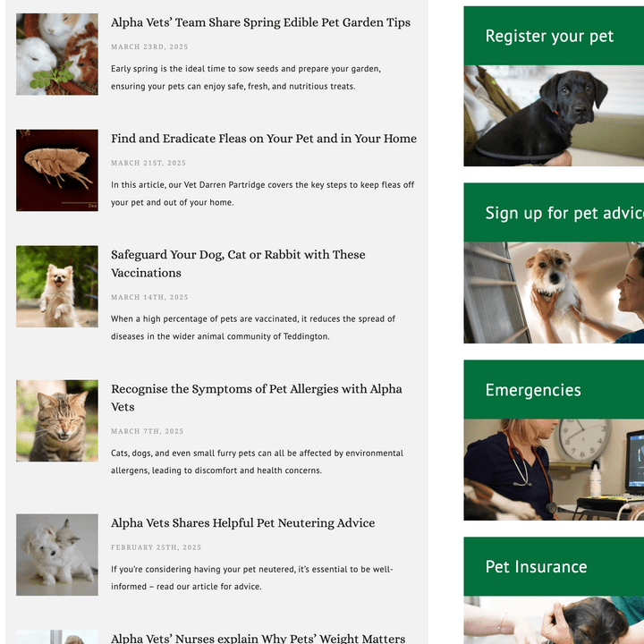Click the vet nurse with clock image
The height and width of the screenshot is (644, 644).
[x=554, y=470]
